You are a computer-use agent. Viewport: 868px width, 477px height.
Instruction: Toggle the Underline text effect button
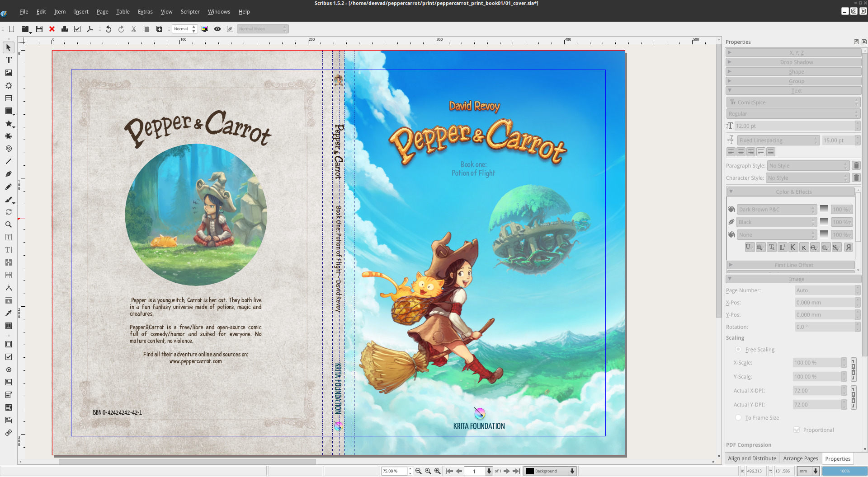pyautogui.click(x=749, y=247)
